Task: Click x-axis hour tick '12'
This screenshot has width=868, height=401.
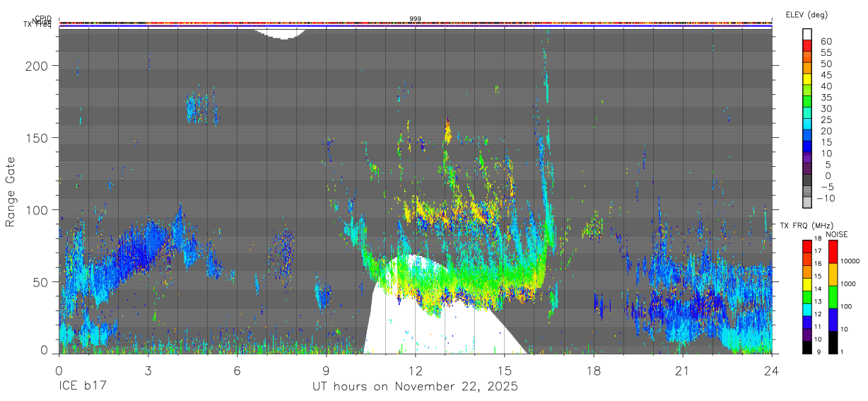Action: pos(416,371)
